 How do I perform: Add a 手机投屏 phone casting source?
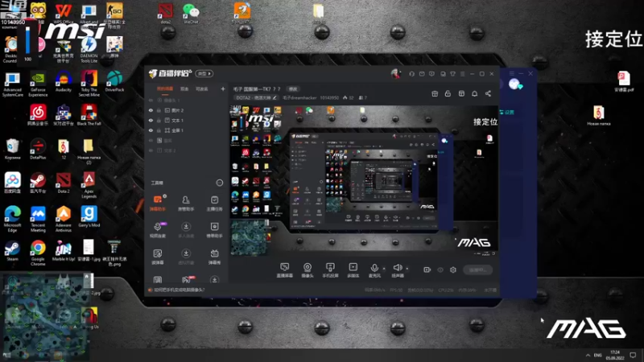[x=330, y=270]
